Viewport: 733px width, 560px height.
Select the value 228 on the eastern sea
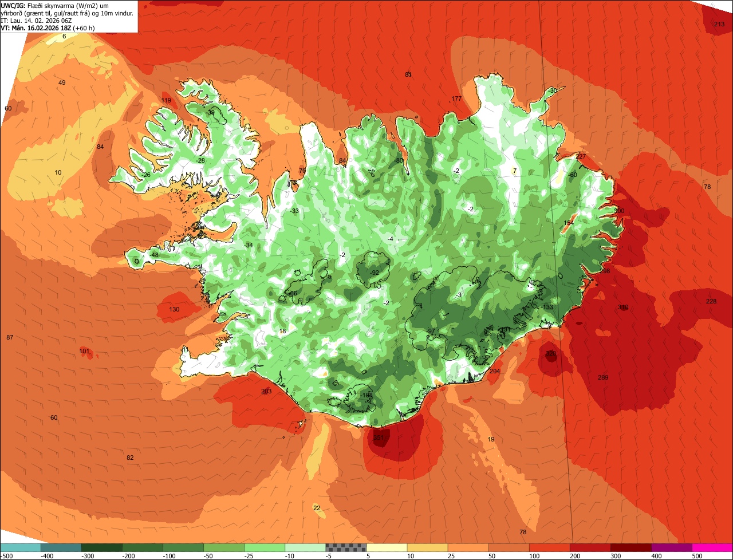[711, 301]
